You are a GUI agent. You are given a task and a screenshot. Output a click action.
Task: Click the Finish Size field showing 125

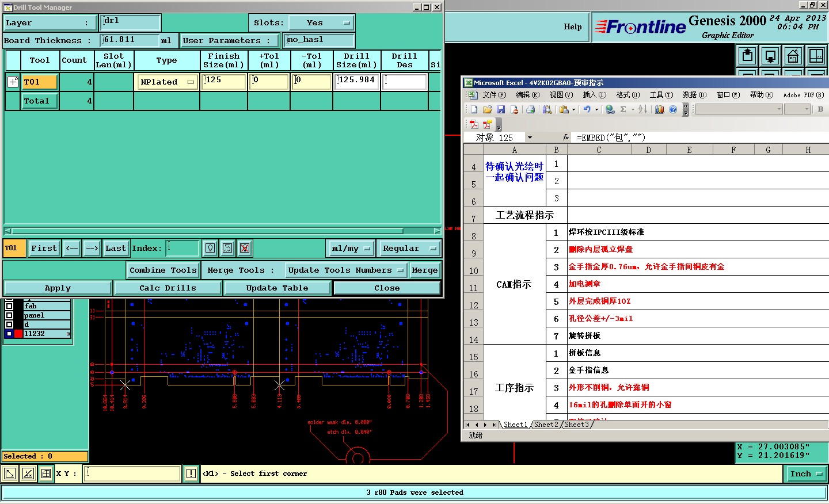point(223,81)
